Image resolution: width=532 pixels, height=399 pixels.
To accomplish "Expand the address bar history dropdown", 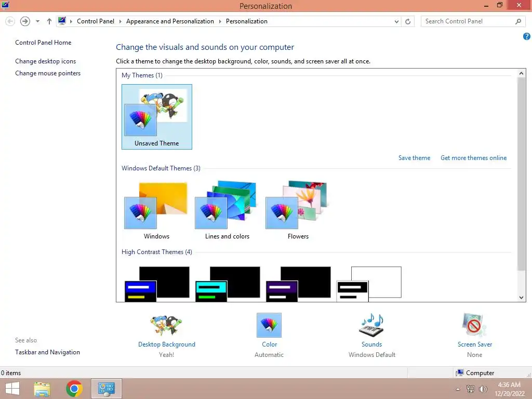I will coord(396,21).
